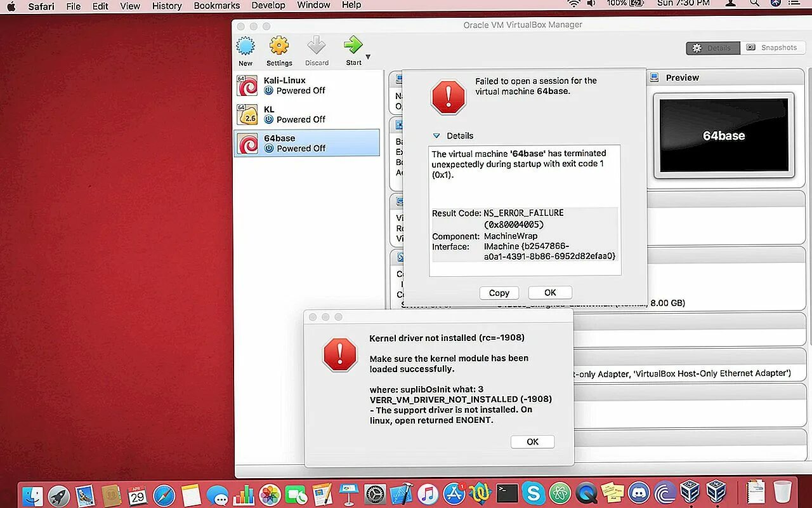812x508 pixels.
Task: Select the KL virtual machine
Action: [307, 114]
